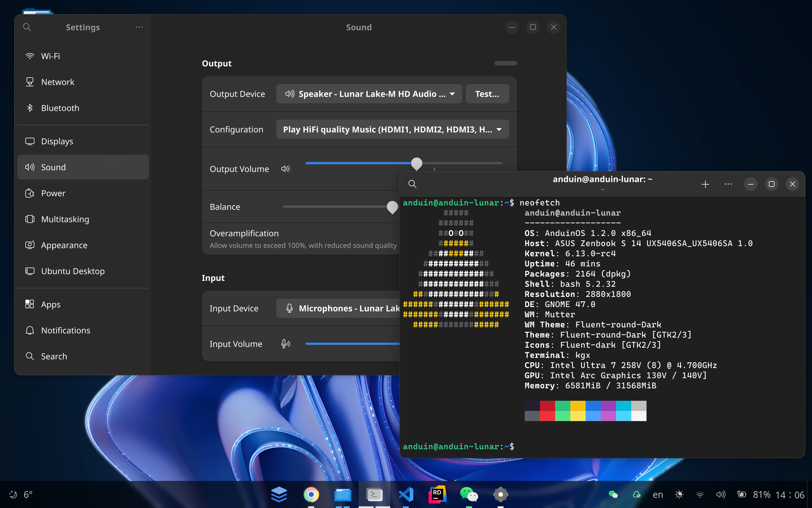This screenshot has width=812, height=508.
Task: Minimize the terminal window
Action: [751, 184]
